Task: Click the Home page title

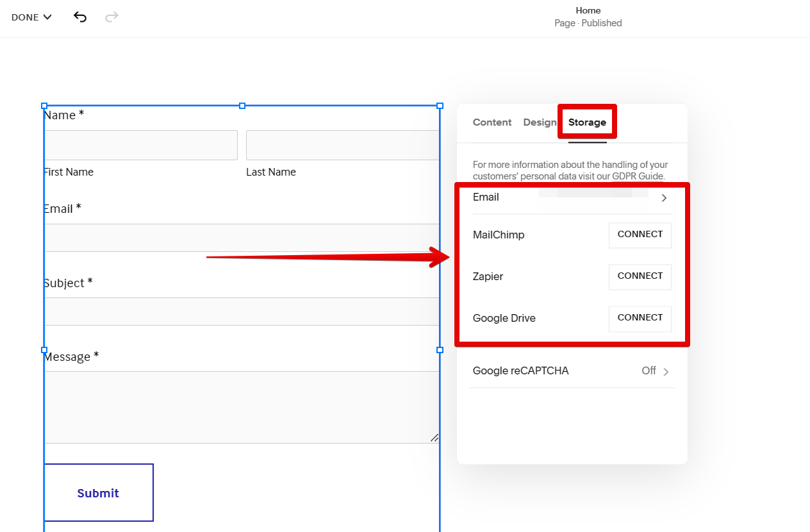Action: pyautogui.click(x=588, y=10)
